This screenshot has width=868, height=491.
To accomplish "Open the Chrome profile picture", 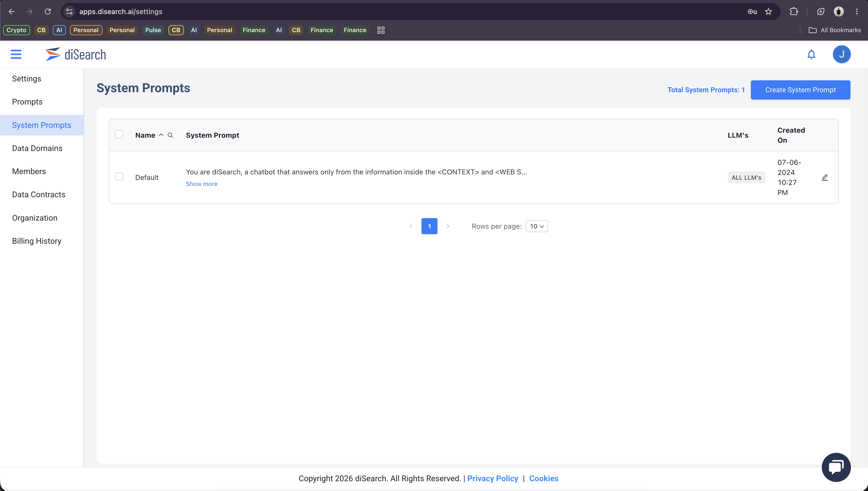I will (839, 12).
